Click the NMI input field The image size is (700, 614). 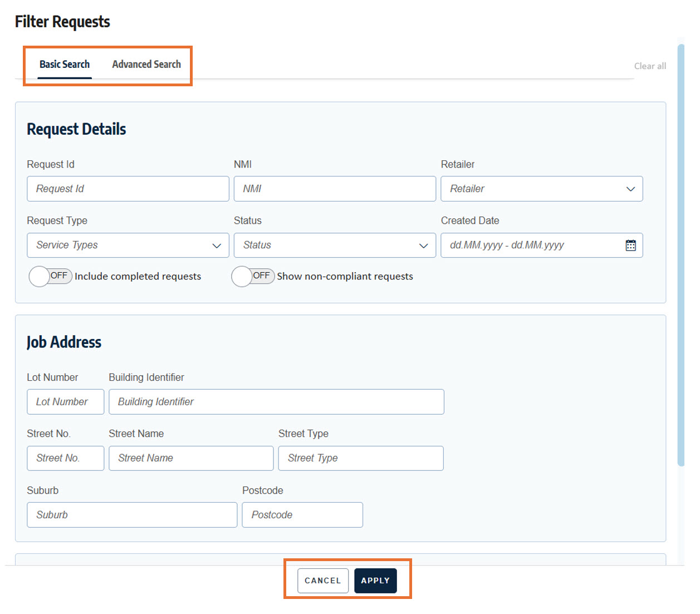pos(334,189)
